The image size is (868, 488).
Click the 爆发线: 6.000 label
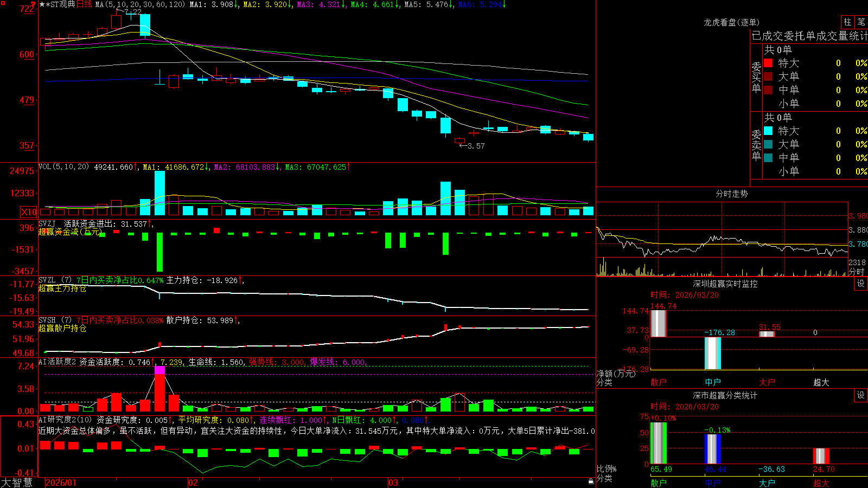337,362
